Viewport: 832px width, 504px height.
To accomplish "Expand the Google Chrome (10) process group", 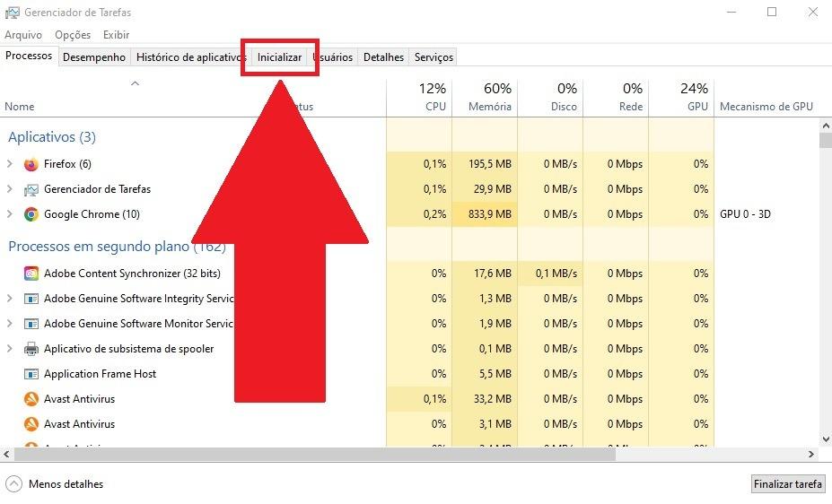I will pyautogui.click(x=10, y=214).
